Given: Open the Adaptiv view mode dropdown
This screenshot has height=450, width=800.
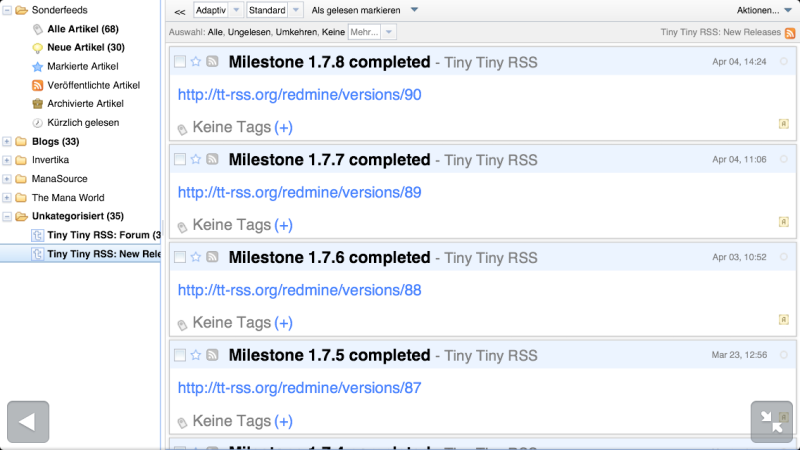Looking at the screenshot, I should (218, 10).
